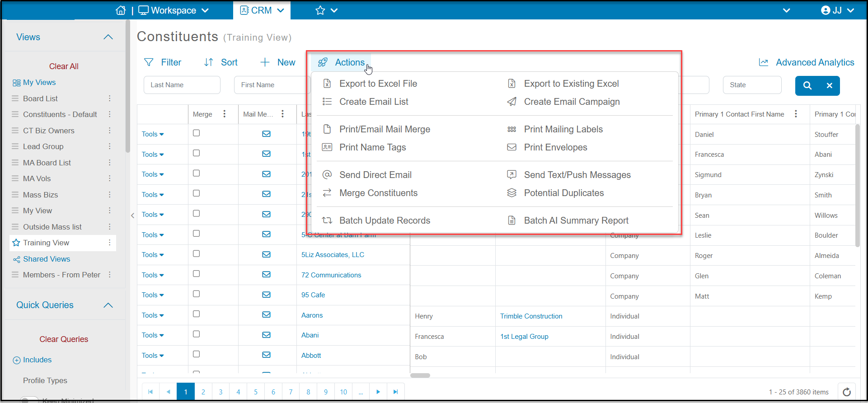Open Merge column options menu
Screen dimensions: 868x403
click(225, 114)
